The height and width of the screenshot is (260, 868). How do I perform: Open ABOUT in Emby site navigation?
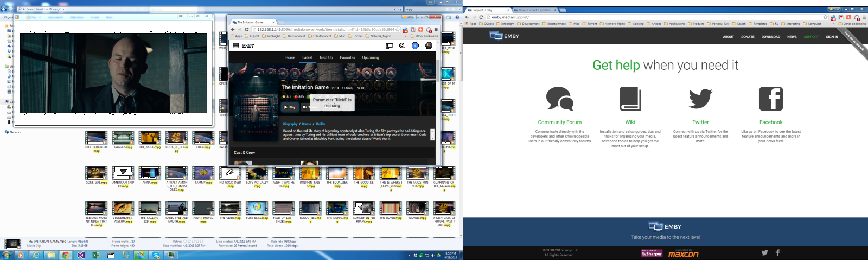point(728,37)
